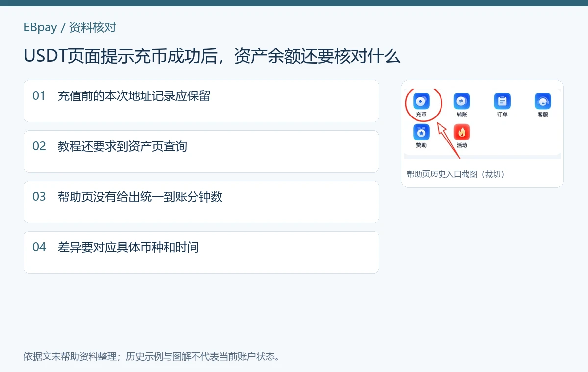Image resolution: width=588 pixels, height=372 pixels.
Task: Click the number 01 label
Action: click(39, 96)
